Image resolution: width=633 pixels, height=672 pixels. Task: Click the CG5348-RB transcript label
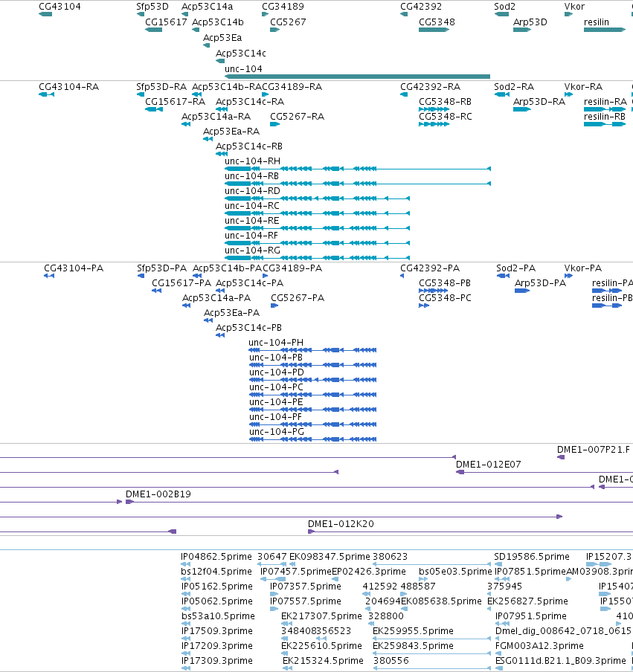coord(445,102)
